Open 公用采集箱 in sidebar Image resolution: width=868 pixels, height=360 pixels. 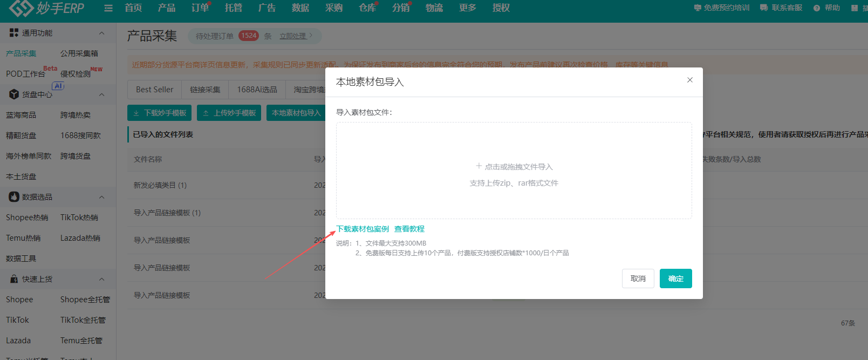[79, 53]
